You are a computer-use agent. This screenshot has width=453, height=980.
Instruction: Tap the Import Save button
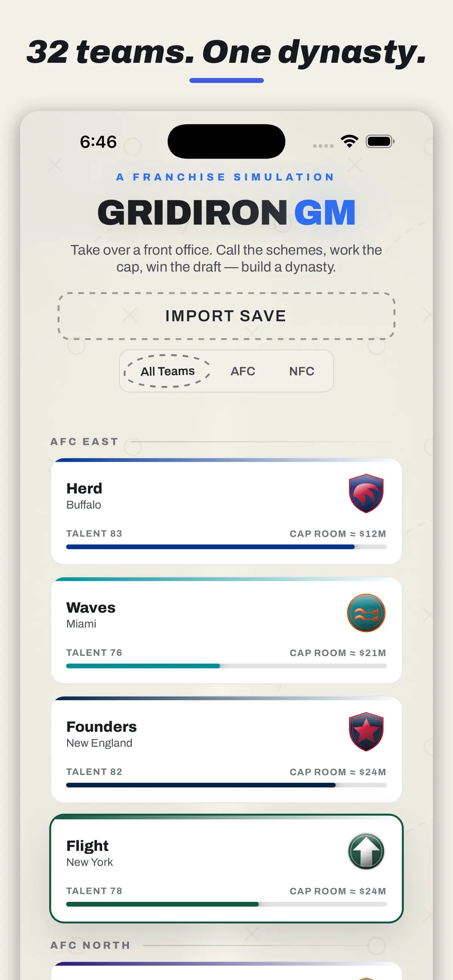tap(226, 316)
